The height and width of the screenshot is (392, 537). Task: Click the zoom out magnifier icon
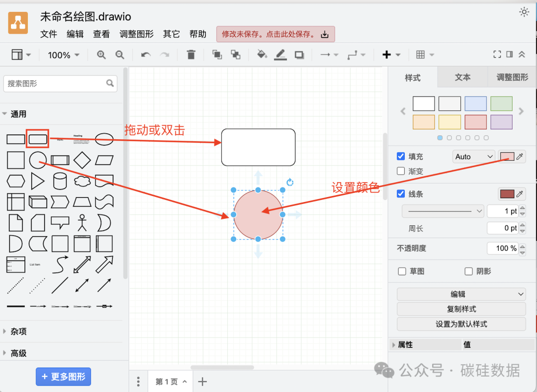pyautogui.click(x=120, y=55)
